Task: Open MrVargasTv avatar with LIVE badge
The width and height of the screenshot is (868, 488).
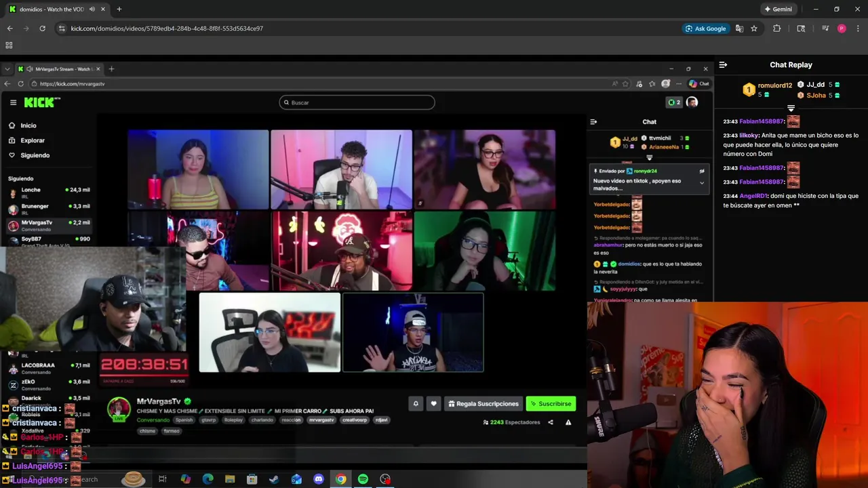Action: coord(119,409)
